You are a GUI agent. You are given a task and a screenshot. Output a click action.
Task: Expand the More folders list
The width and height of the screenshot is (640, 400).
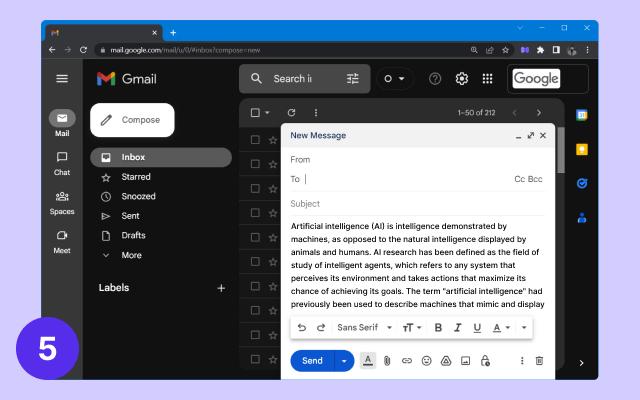pos(131,255)
